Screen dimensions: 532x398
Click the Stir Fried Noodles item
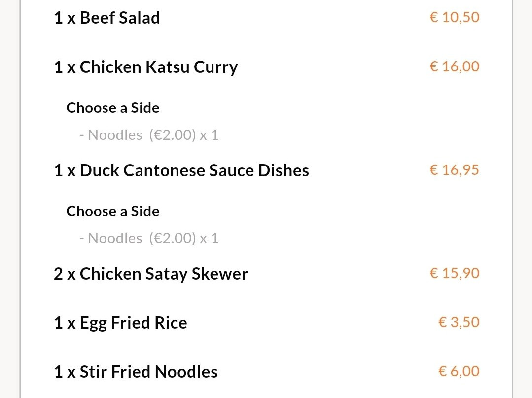148,372
